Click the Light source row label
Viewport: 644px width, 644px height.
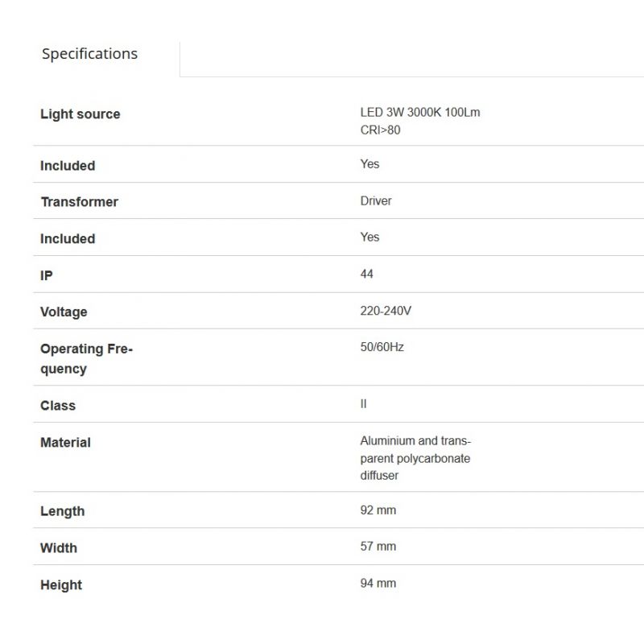pos(80,114)
